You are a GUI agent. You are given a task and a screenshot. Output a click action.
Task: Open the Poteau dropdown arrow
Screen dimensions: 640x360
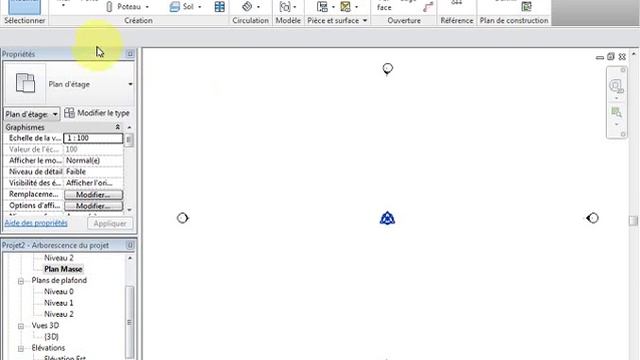pyautogui.click(x=147, y=7)
